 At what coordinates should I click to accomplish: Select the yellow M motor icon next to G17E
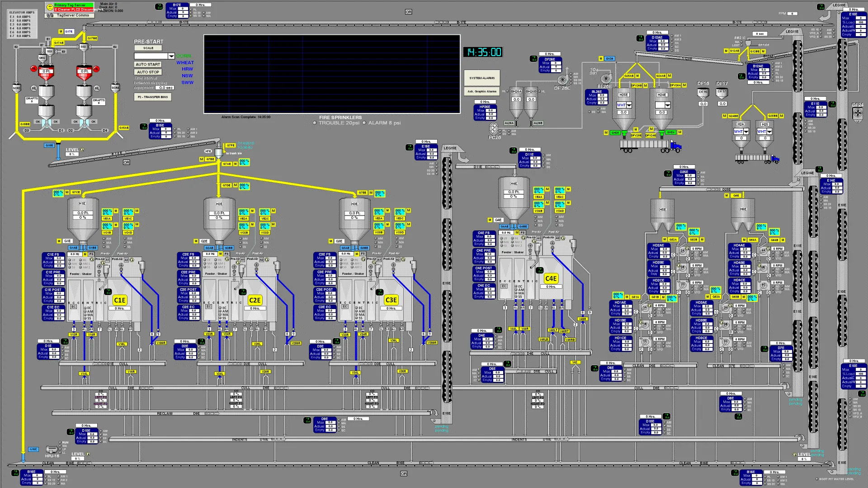pyautogui.click(x=61, y=31)
